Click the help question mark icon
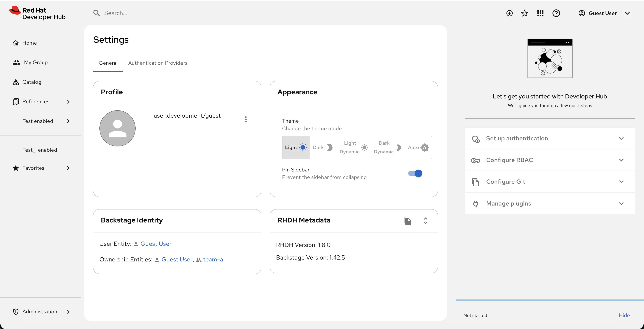The height and width of the screenshot is (329, 644). coord(556,13)
